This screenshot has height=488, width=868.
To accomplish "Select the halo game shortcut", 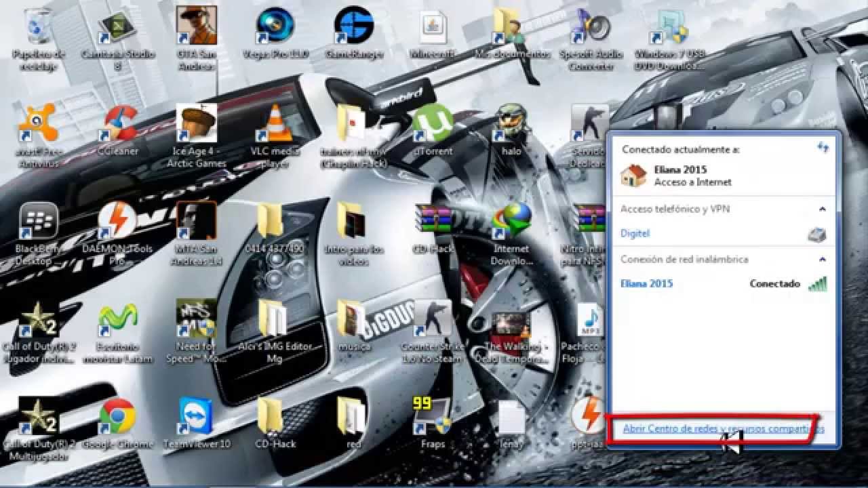I will pyautogui.click(x=512, y=130).
